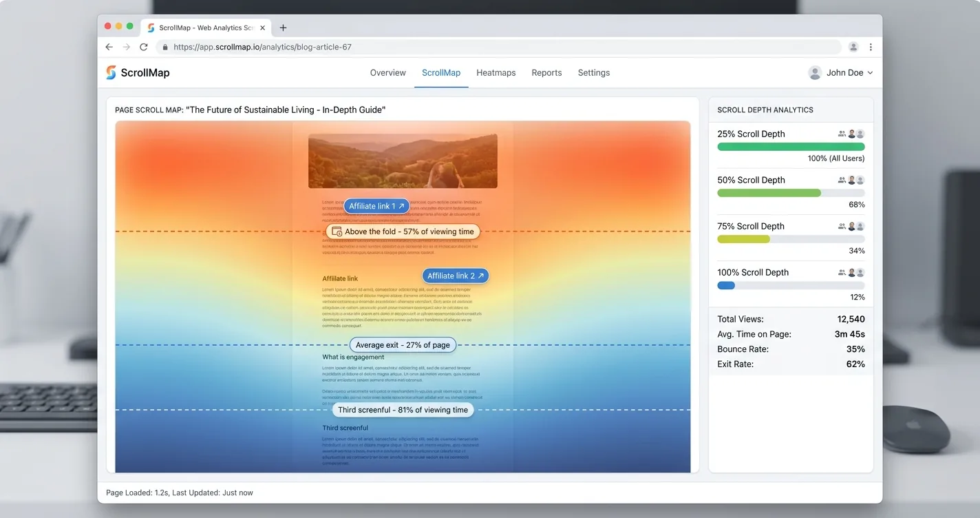Screen dimensions: 980x518
Task: Click users group icon for 100% Scroll Depth
Action: pyautogui.click(x=842, y=272)
